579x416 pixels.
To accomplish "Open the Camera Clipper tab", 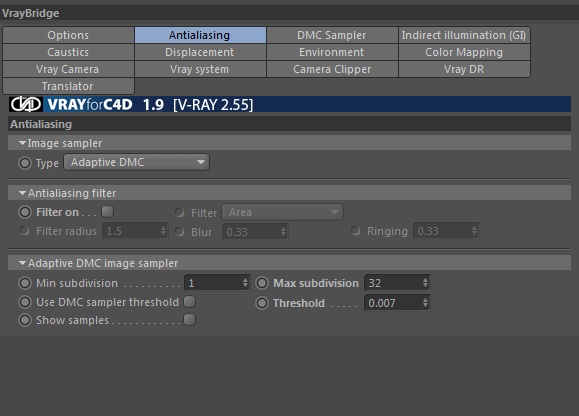I will pyautogui.click(x=332, y=69).
